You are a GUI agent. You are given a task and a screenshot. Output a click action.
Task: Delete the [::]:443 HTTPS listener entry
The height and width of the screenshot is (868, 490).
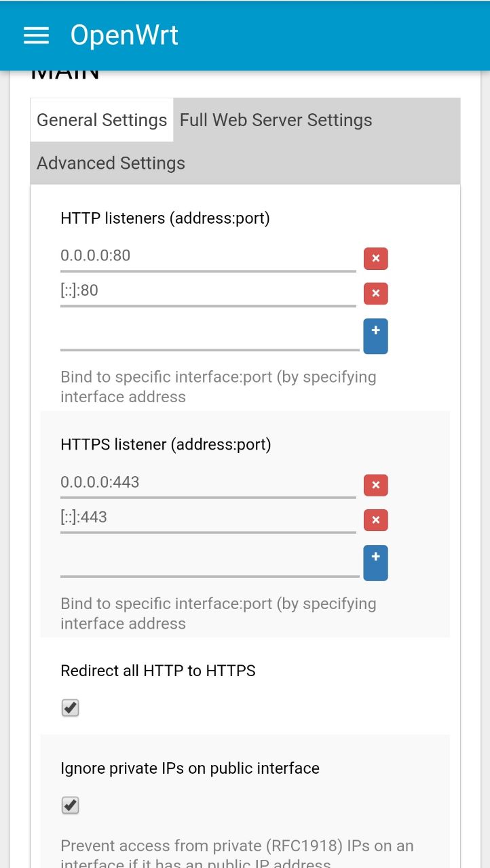[375, 520]
